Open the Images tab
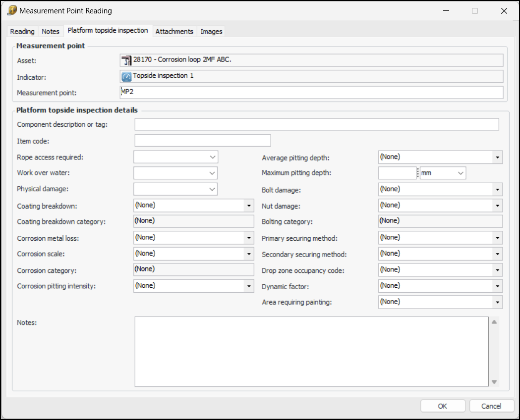 [x=211, y=31]
